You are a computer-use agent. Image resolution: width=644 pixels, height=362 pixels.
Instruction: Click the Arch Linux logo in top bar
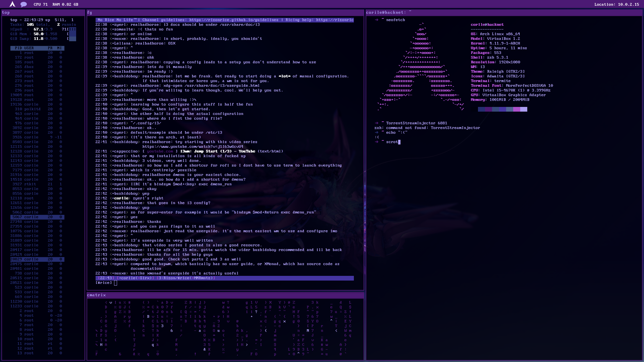pos(12,4)
